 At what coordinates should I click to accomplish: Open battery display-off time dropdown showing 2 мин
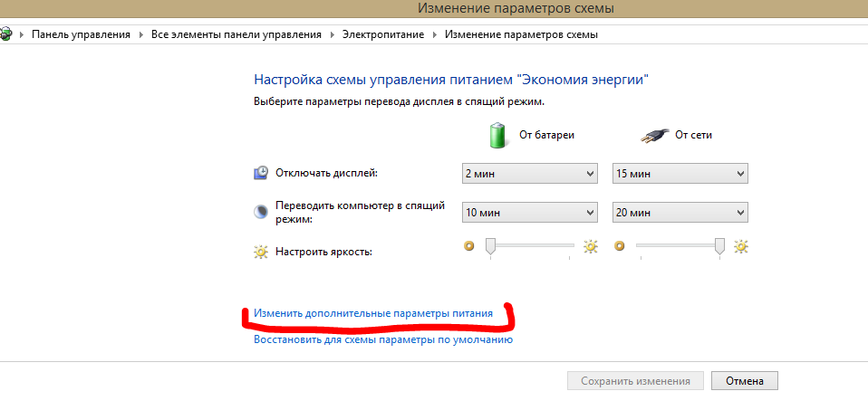click(530, 174)
